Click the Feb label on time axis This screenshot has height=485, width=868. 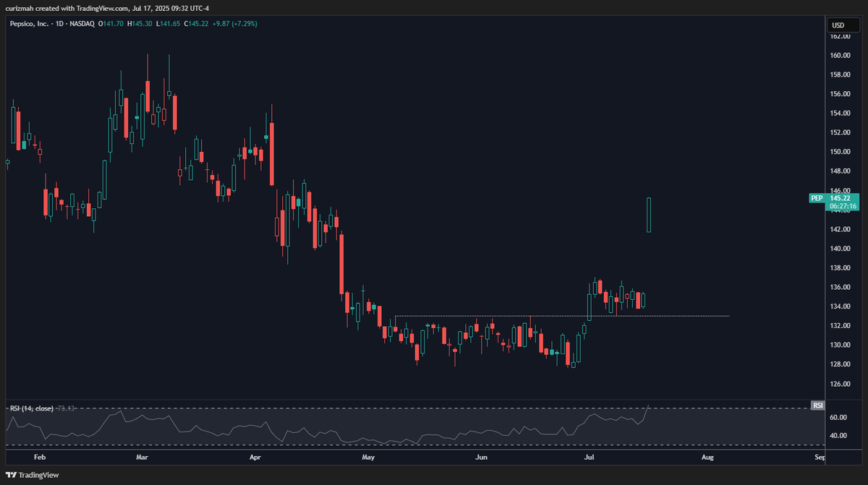[x=40, y=458]
